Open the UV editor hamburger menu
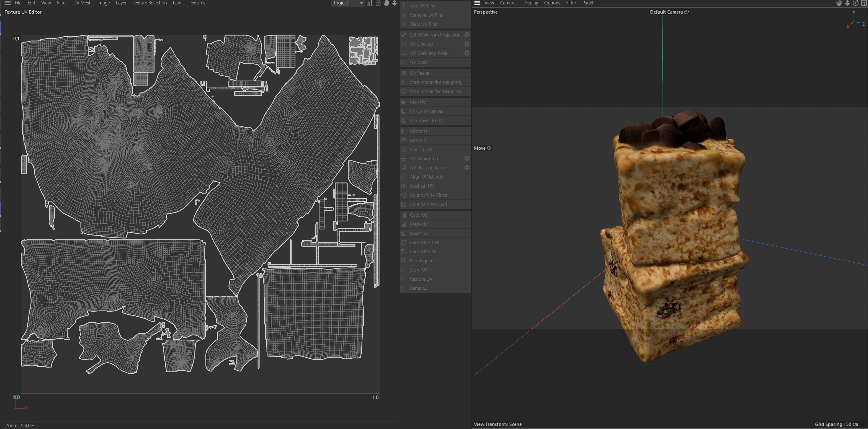Viewport: 868px width, 429px height. pos(7,3)
